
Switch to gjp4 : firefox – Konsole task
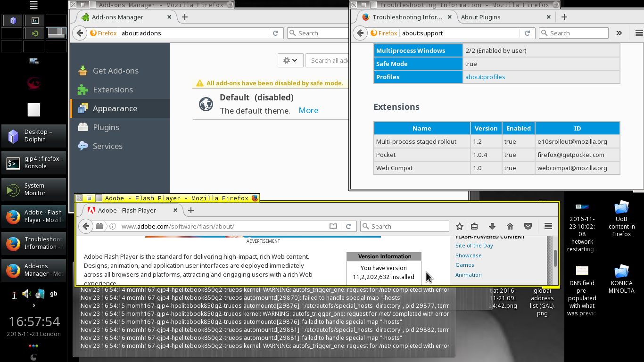click(33, 163)
